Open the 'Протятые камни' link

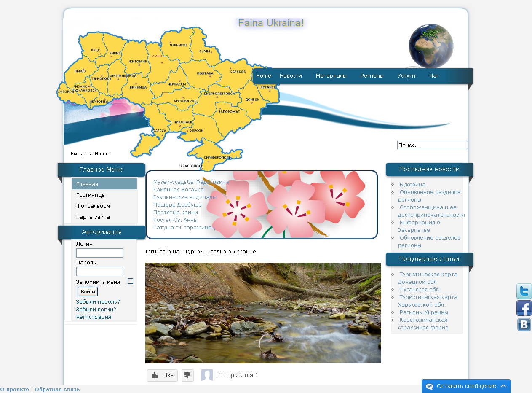coord(176,213)
